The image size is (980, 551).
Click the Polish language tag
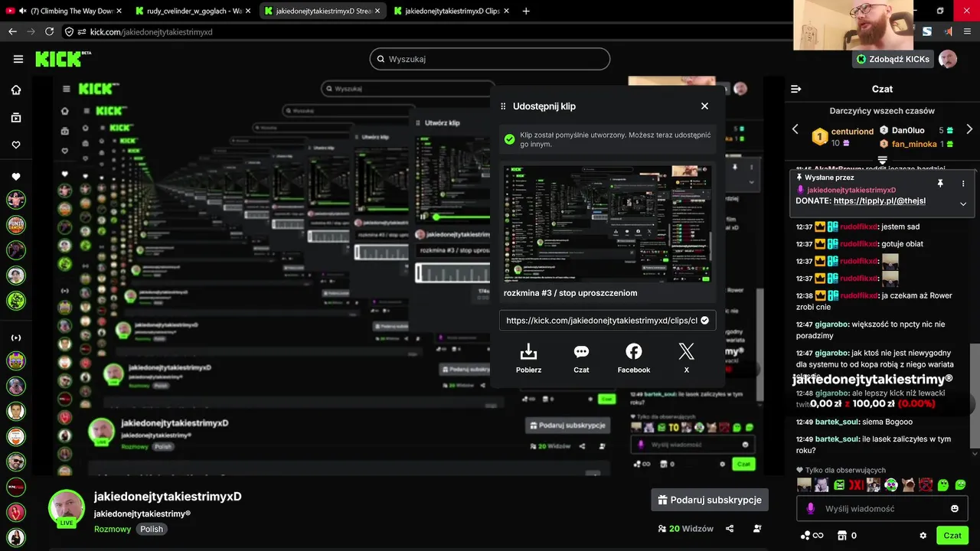tap(152, 529)
